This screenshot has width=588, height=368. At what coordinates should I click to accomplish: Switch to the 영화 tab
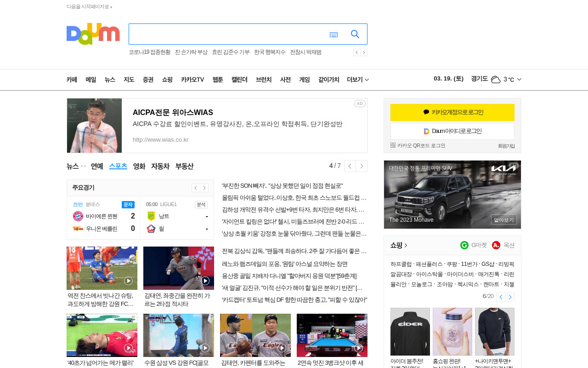pos(139,166)
